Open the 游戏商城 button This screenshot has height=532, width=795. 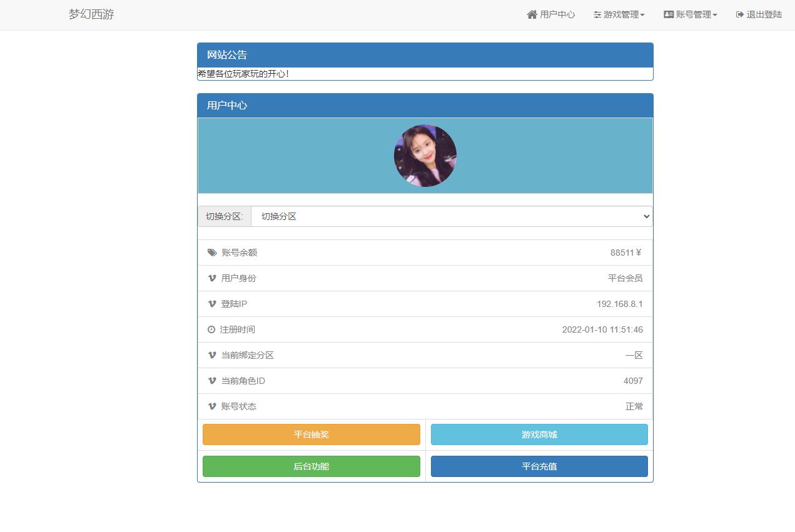point(539,434)
